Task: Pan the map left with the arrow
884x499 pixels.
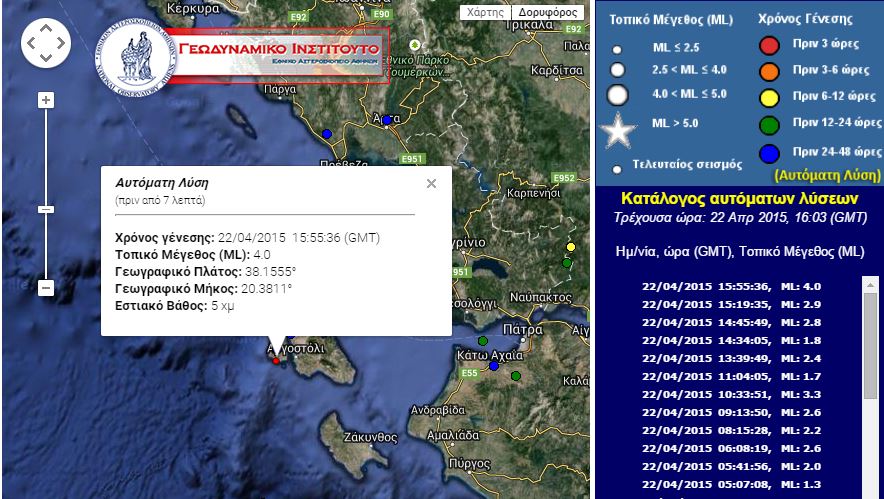Action: click(30, 43)
